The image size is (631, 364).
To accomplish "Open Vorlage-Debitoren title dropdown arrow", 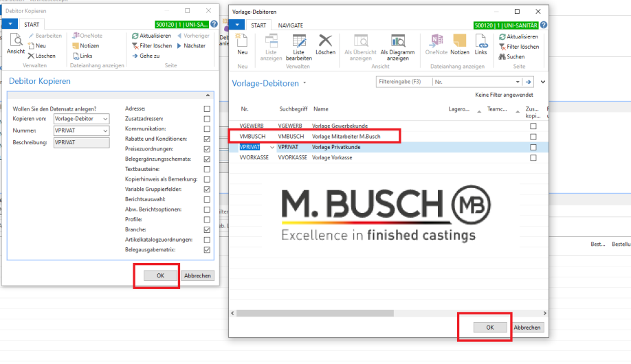I will tap(305, 83).
